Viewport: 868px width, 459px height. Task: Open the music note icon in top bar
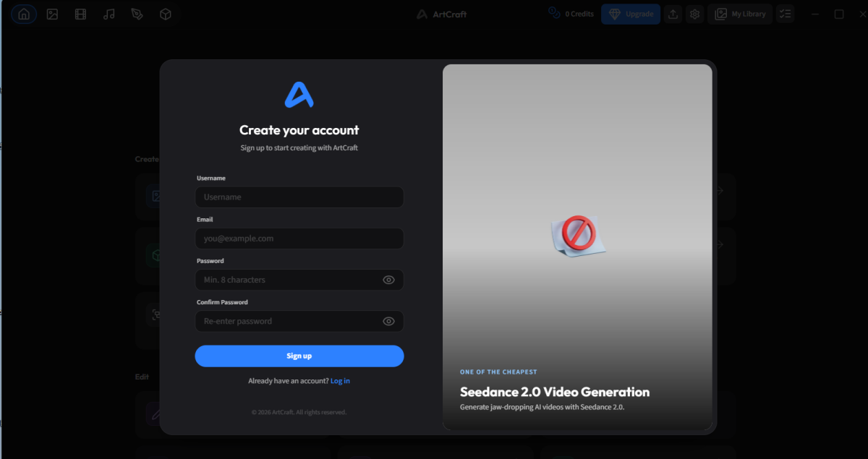[x=109, y=14]
